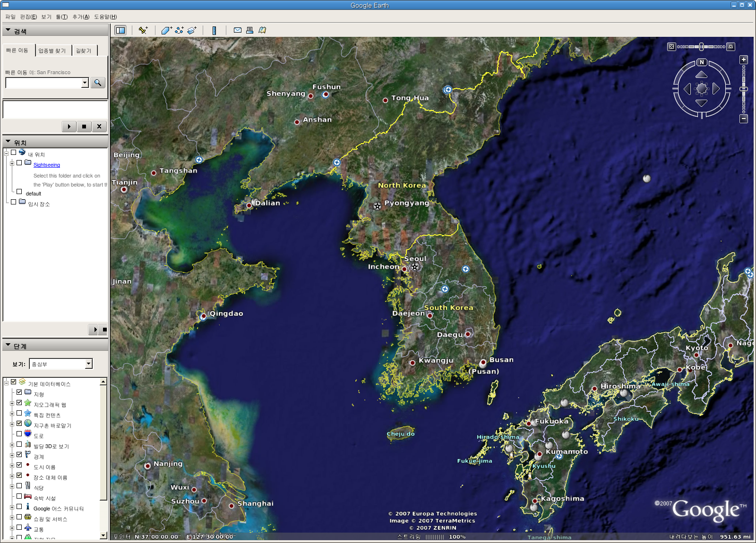Collapse the 검색 search panel

[x=8, y=30]
